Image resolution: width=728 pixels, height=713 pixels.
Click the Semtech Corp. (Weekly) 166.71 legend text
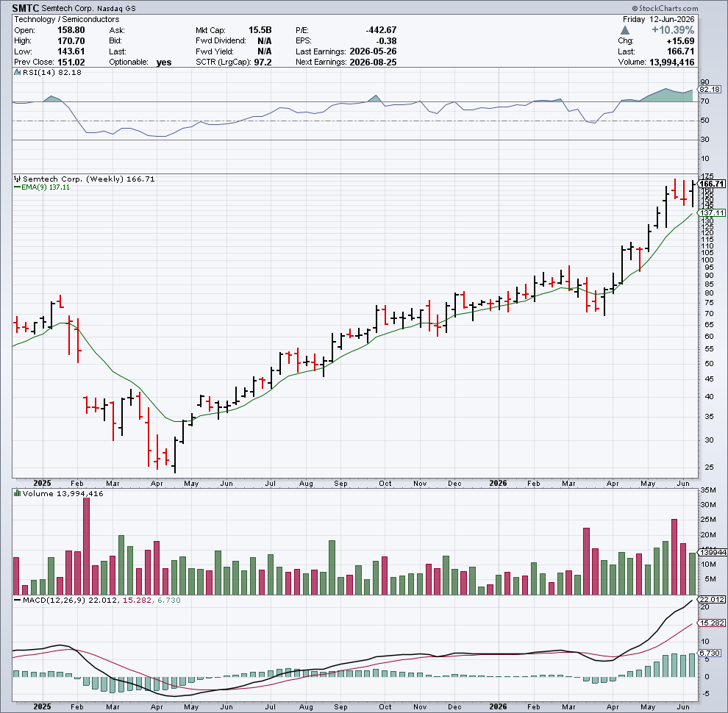[x=89, y=179]
